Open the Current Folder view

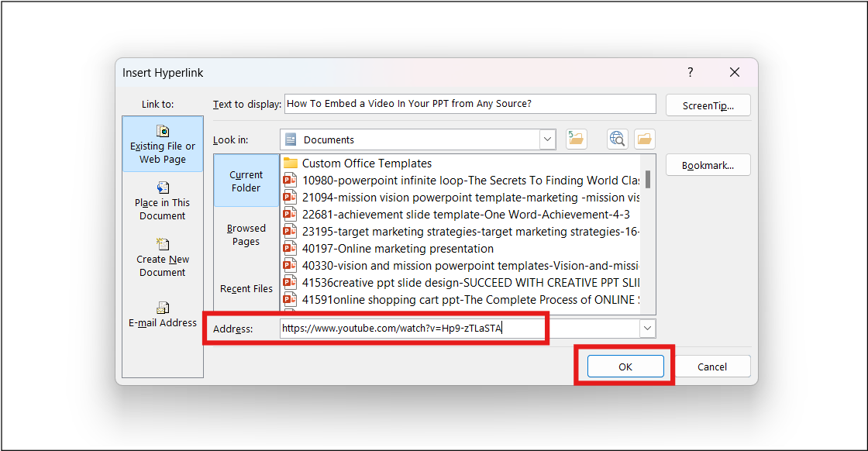click(x=246, y=181)
